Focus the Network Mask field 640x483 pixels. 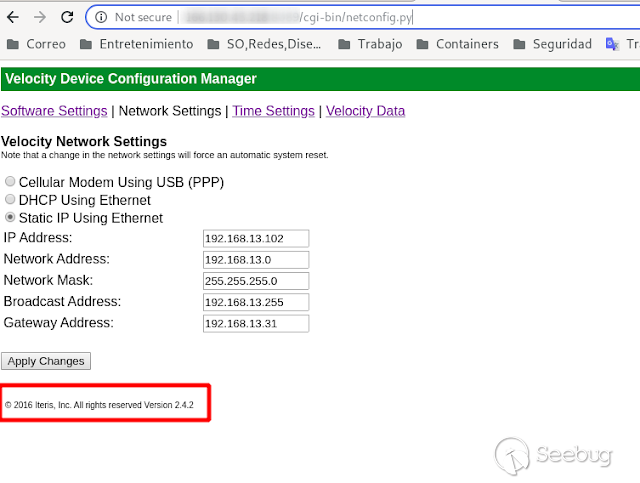(256, 281)
